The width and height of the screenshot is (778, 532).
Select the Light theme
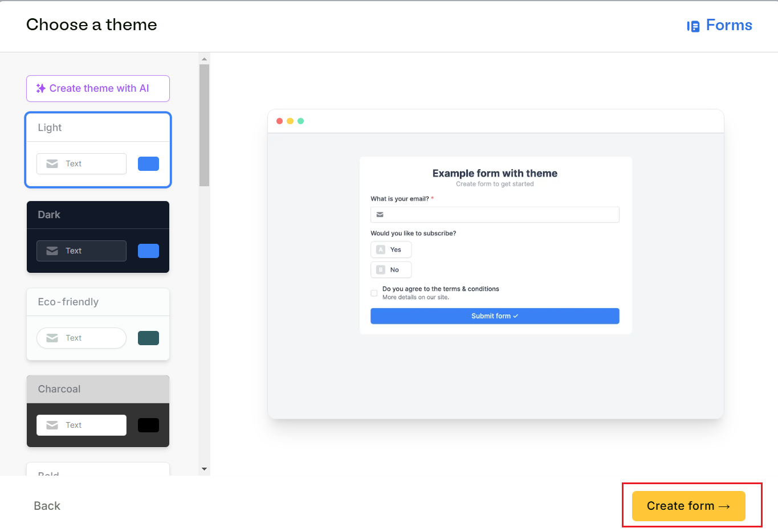click(98, 150)
